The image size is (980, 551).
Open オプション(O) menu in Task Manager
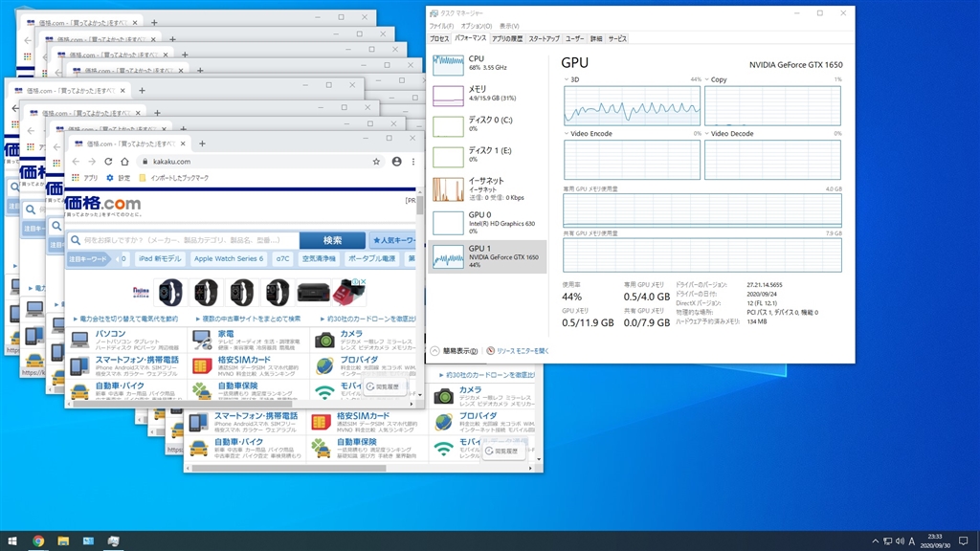tap(477, 26)
